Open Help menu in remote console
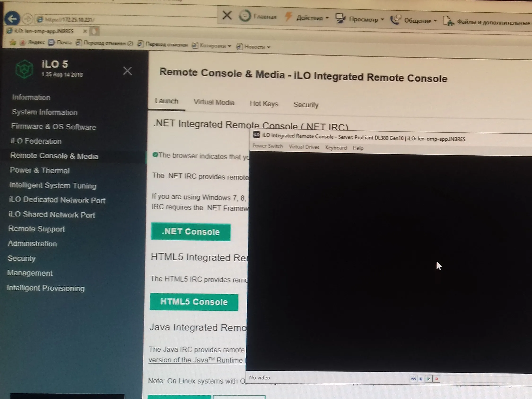Screen dimensions: 532x399 tap(358, 148)
